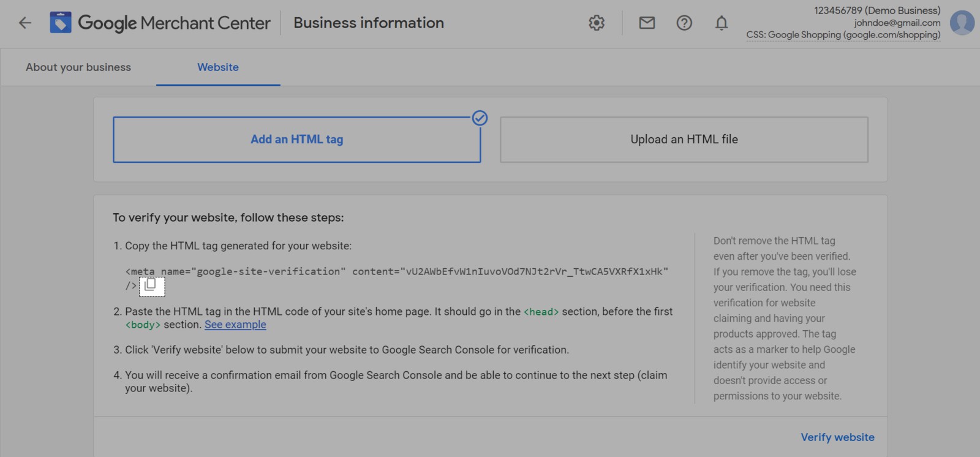Switch to the About your business tab
Viewport: 980px width, 457px height.
coord(78,67)
